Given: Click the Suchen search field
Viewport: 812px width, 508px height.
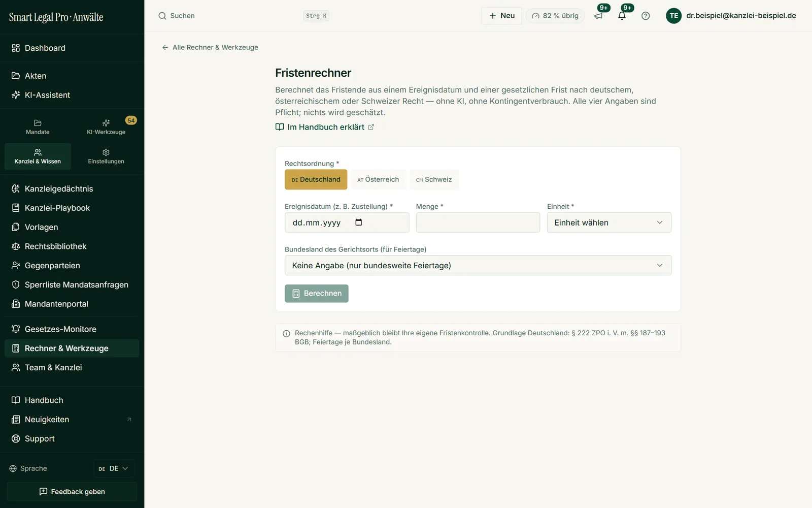Looking at the screenshot, I should [x=244, y=16].
